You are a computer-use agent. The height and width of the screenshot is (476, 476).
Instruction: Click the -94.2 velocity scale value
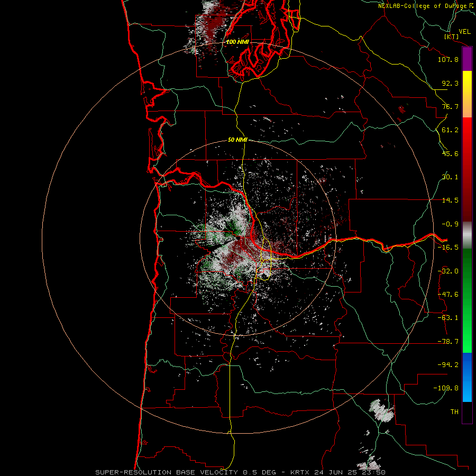click(448, 365)
